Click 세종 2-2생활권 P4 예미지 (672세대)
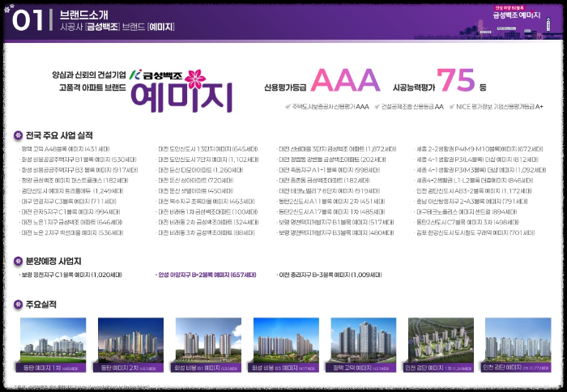The height and width of the screenshot is (392, 567). [x=479, y=149]
